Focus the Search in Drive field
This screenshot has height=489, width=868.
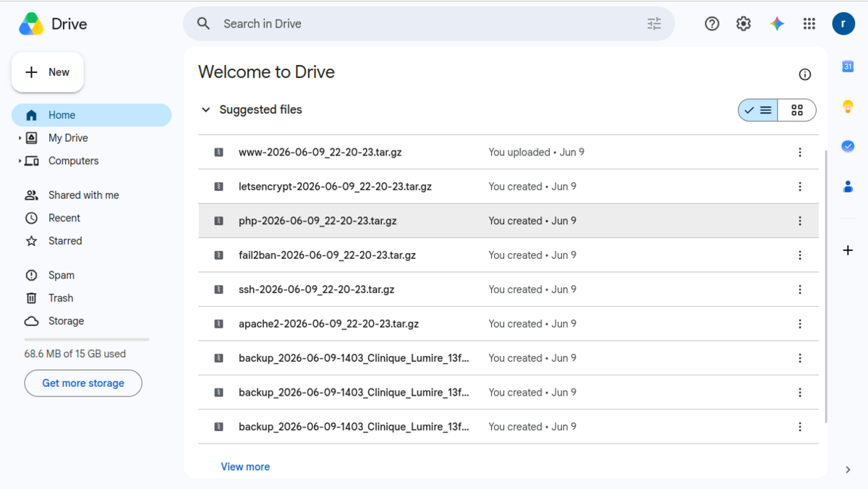point(429,24)
